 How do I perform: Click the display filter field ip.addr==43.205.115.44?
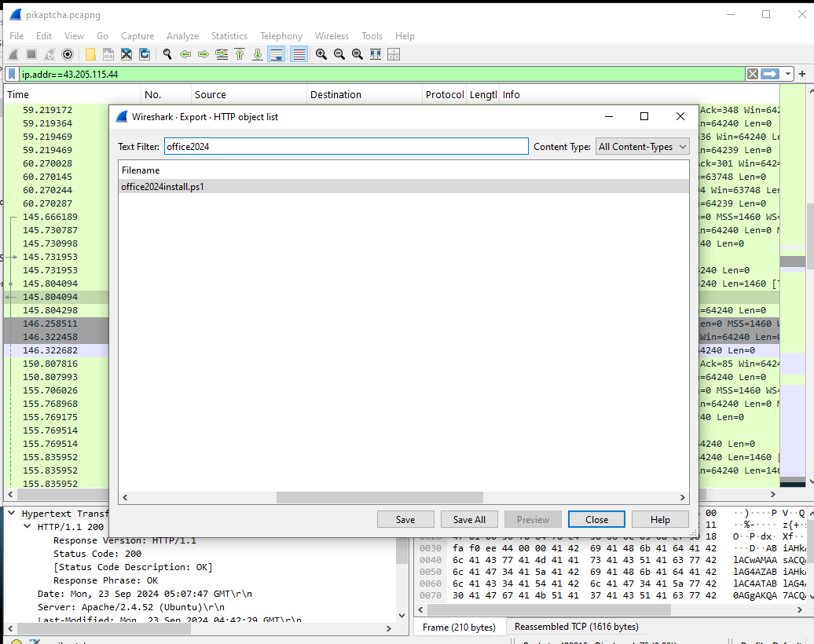tap(382, 74)
